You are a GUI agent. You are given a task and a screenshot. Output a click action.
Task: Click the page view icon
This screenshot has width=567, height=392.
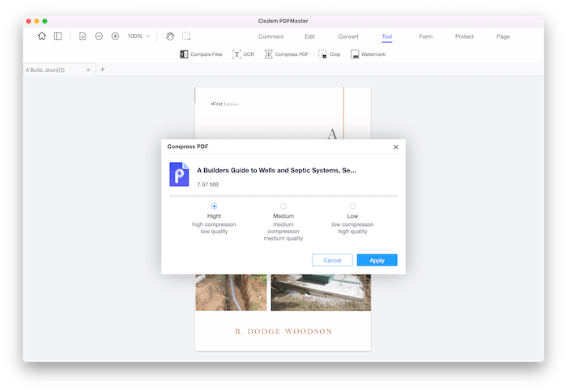(83, 36)
